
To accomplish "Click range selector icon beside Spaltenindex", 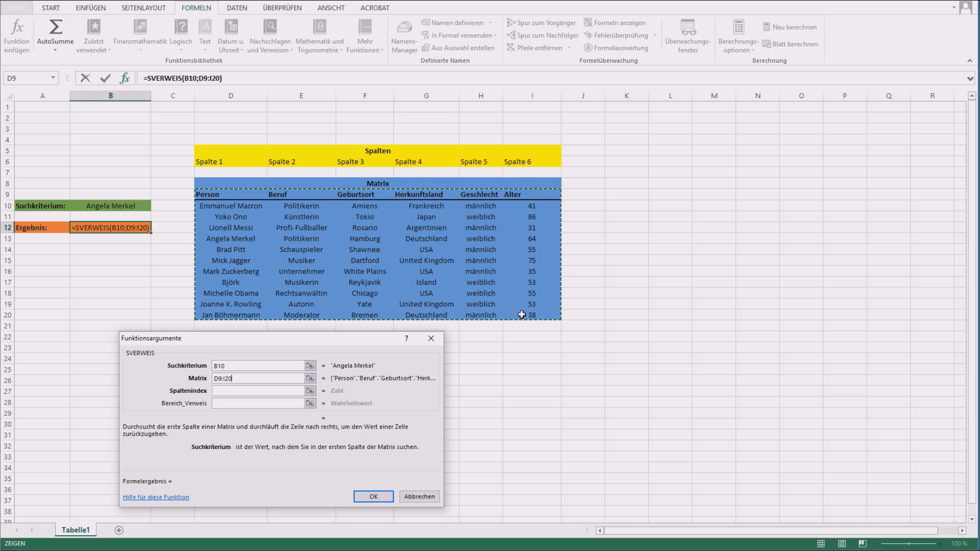I will point(310,391).
